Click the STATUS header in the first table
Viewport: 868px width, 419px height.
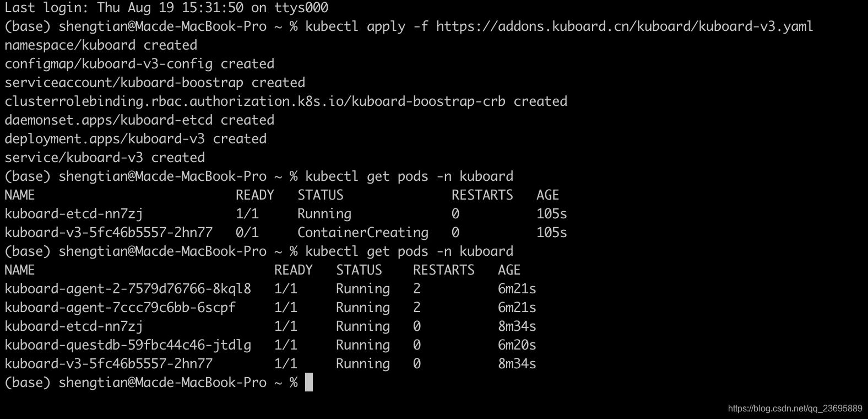point(321,195)
